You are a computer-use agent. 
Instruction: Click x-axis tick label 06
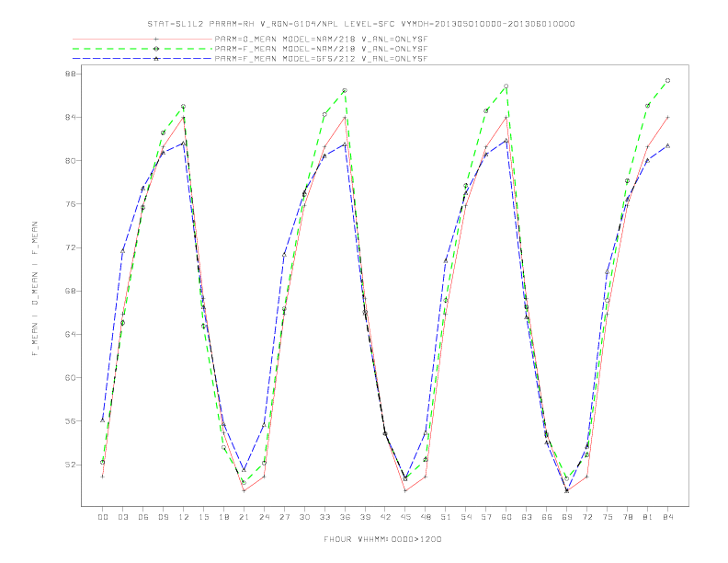(143, 517)
